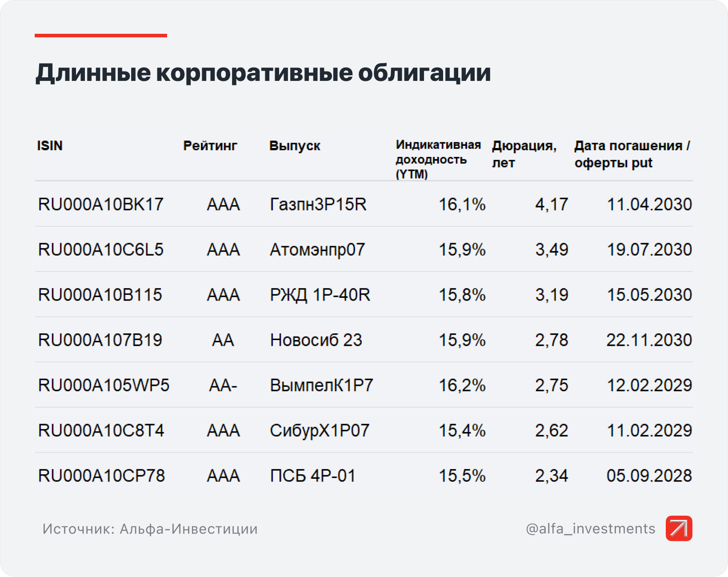
Task: Select the Атомэнпр07 bond name
Action: pos(317,250)
